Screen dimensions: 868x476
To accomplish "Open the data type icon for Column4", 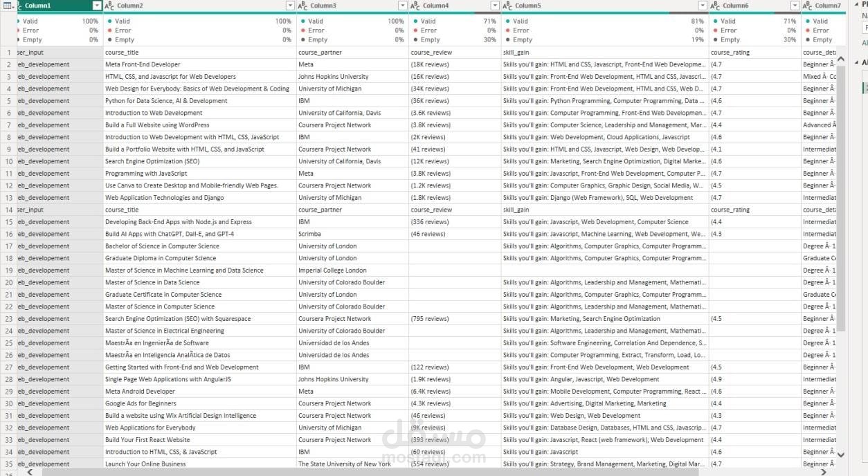I will click(415, 6).
